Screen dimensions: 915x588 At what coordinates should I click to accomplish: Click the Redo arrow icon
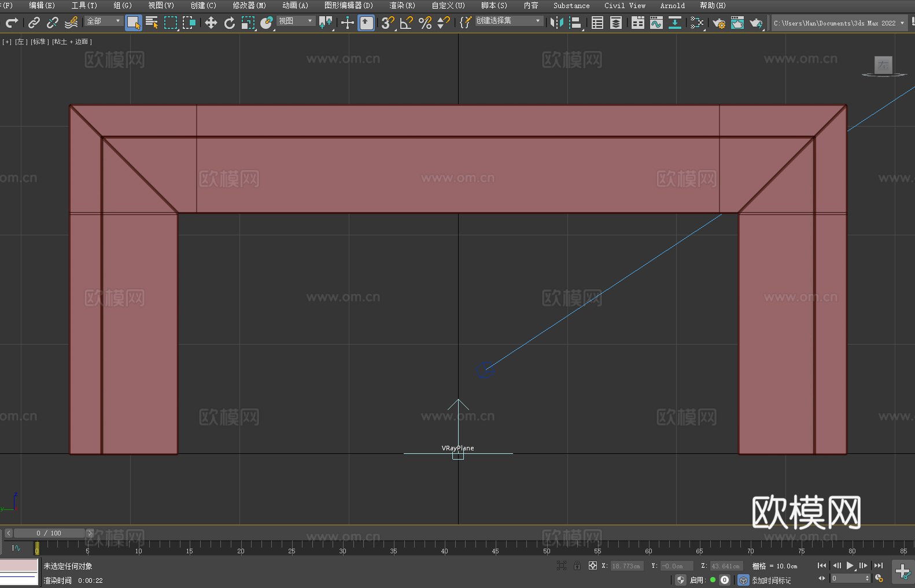(x=12, y=23)
